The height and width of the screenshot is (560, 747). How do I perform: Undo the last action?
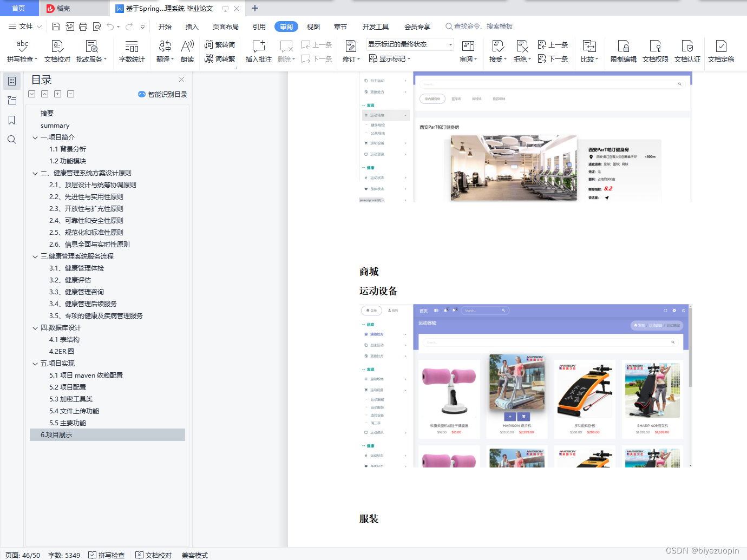pos(110,27)
